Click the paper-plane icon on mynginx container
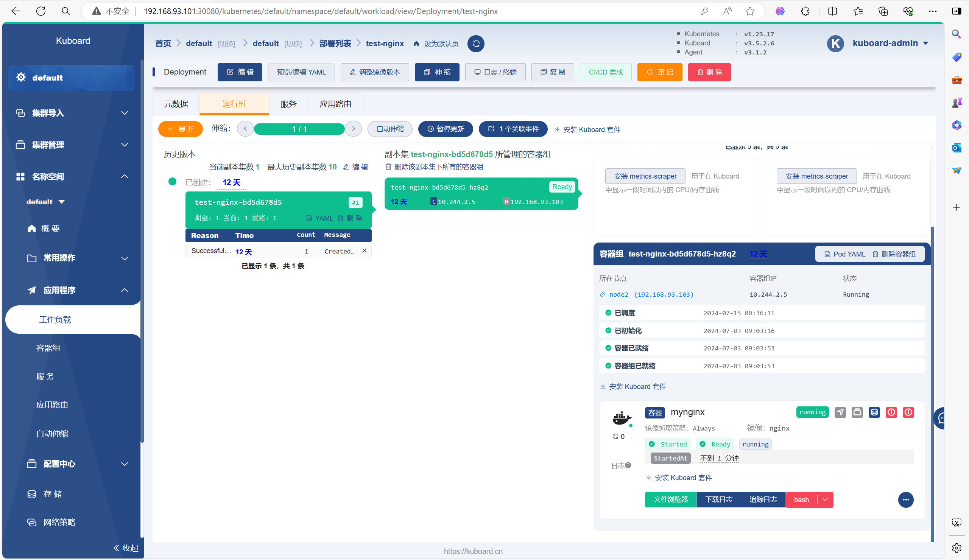The height and width of the screenshot is (560, 969). pos(840,412)
